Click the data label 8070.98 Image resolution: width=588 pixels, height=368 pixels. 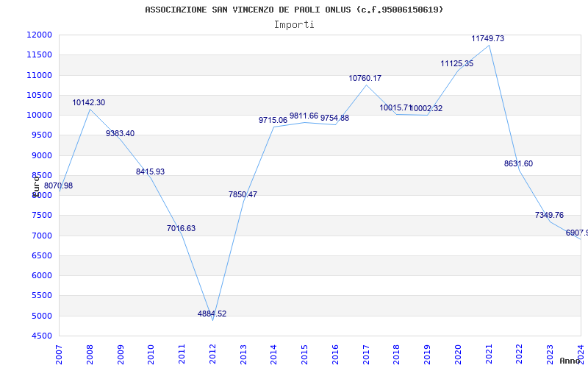[59, 185]
